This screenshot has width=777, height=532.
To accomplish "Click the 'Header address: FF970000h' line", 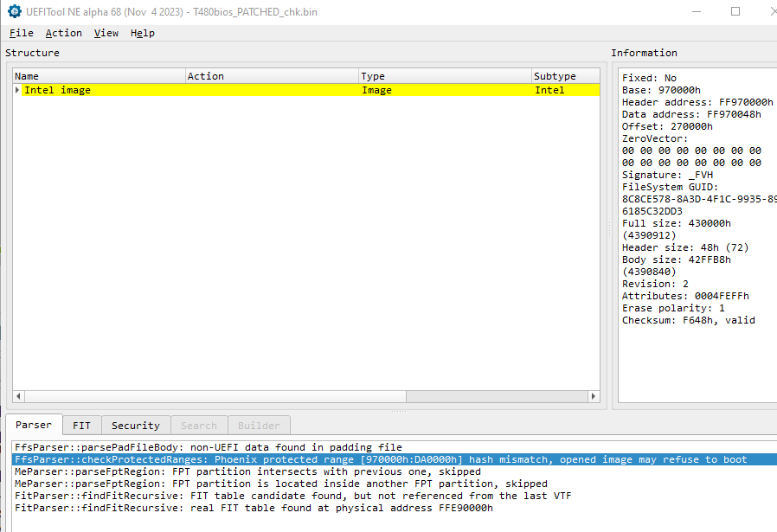I will 697,102.
